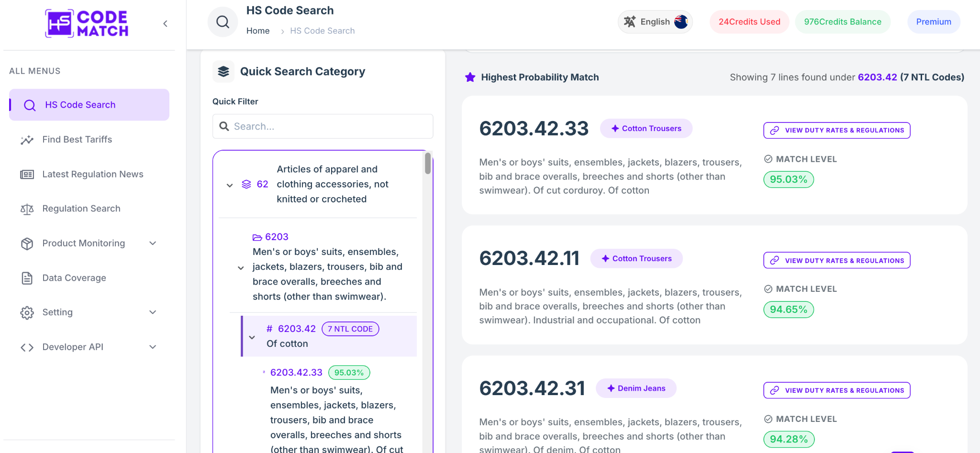The width and height of the screenshot is (980, 453).
Task: Expand the Product Monitoring submenu
Action: point(153,243)
